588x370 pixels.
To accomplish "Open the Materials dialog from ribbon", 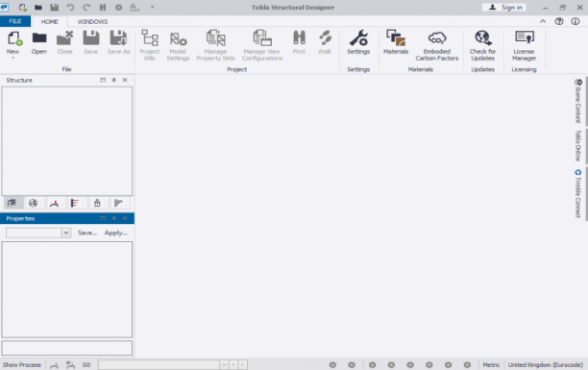I will tap(396, 42).
